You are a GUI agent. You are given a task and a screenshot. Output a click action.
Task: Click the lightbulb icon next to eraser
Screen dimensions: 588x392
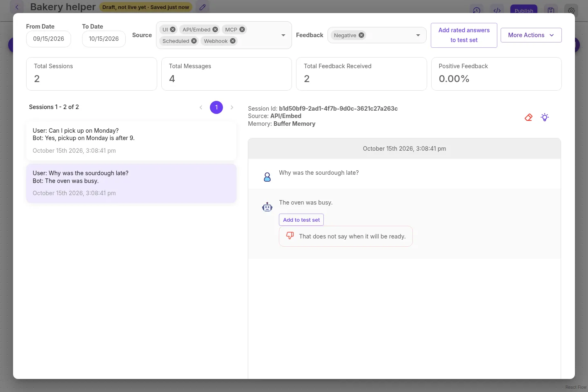[x=545, y=118]
